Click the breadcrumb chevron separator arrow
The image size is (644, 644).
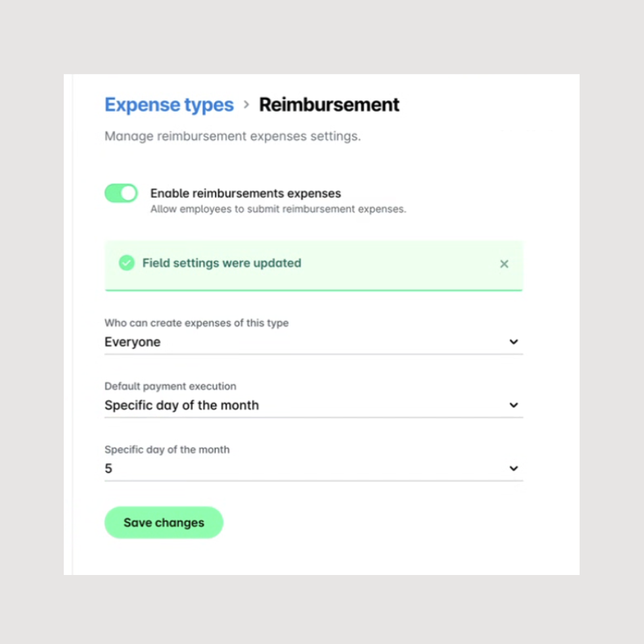pyautogui.click(x=246, y=104)
